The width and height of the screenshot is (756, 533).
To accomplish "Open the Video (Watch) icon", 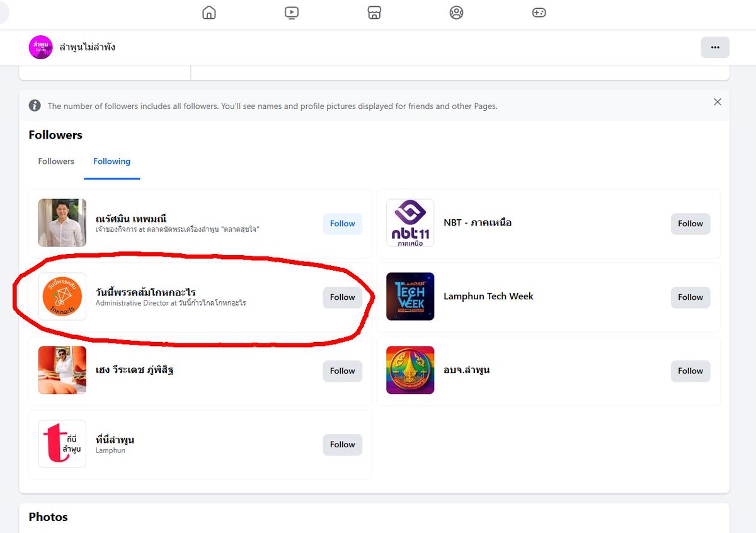I will tap(291, 13).
